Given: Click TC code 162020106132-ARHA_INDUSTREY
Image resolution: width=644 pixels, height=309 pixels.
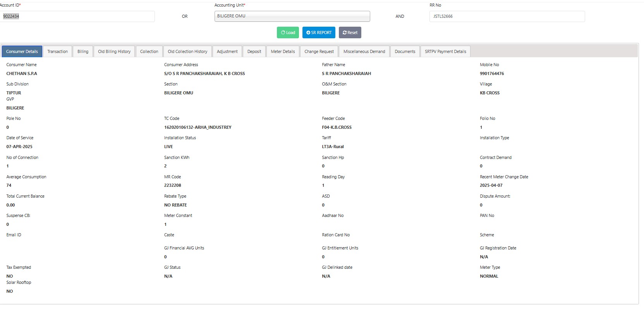Looking at the screenshot, I should (198, 127).
